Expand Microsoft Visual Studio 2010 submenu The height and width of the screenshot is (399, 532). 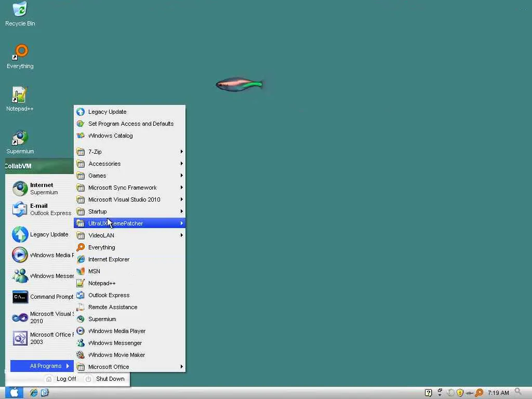point(129,199)
